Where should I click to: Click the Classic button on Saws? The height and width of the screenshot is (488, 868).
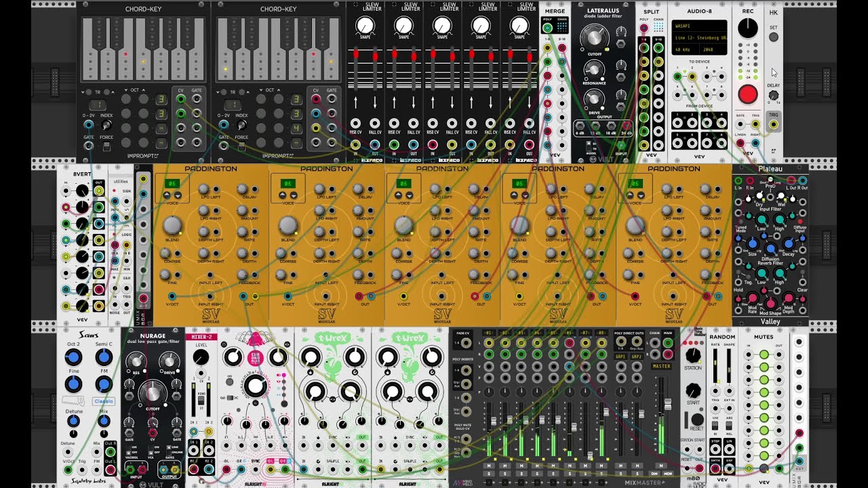point(104,401)
